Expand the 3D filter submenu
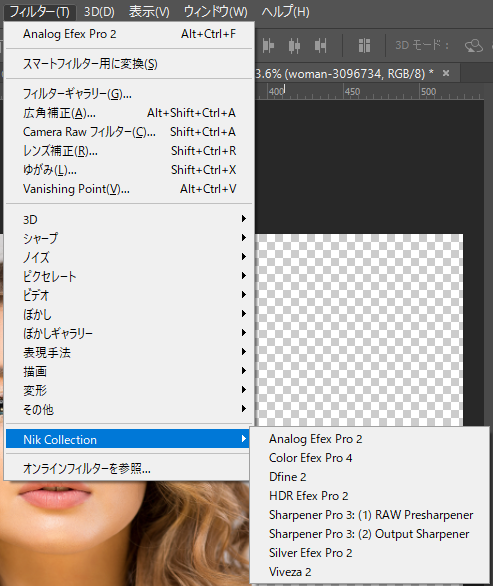493x586 pixels. tap(129, 219)
